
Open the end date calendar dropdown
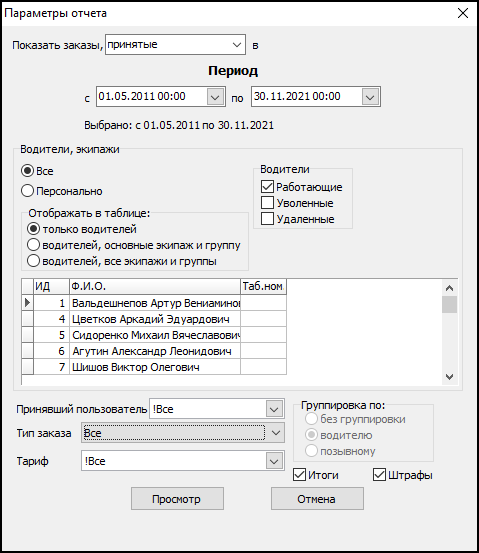click(x=370, y=97)
